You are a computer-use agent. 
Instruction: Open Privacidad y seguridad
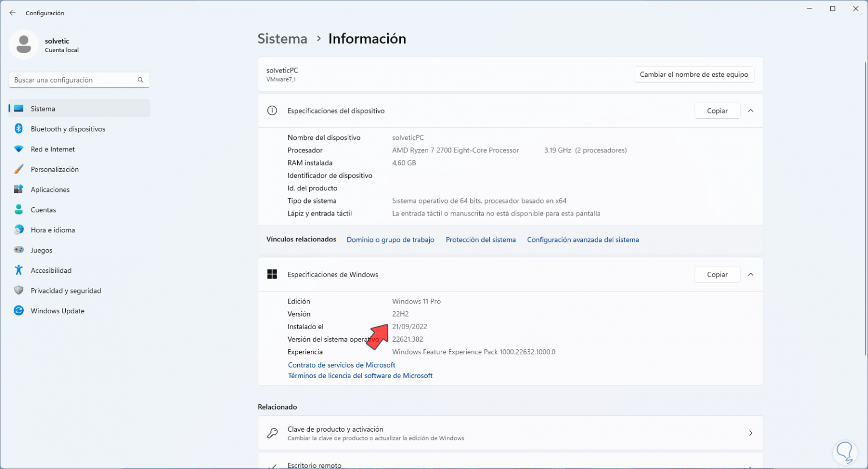click(79, 290)
